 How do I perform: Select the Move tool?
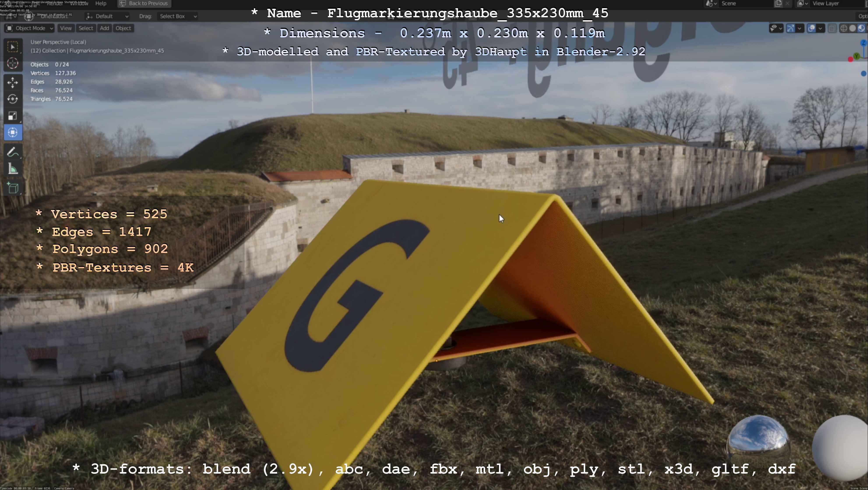click(13, 82)
